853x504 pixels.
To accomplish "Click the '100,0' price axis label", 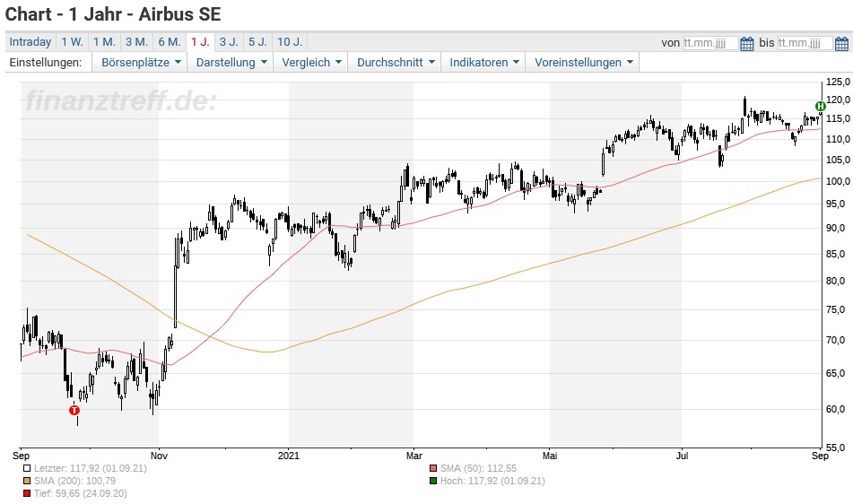I will 838,181.
